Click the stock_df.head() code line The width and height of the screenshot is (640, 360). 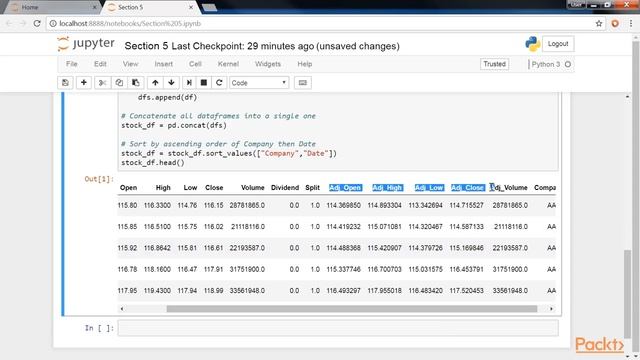[153, 163]
